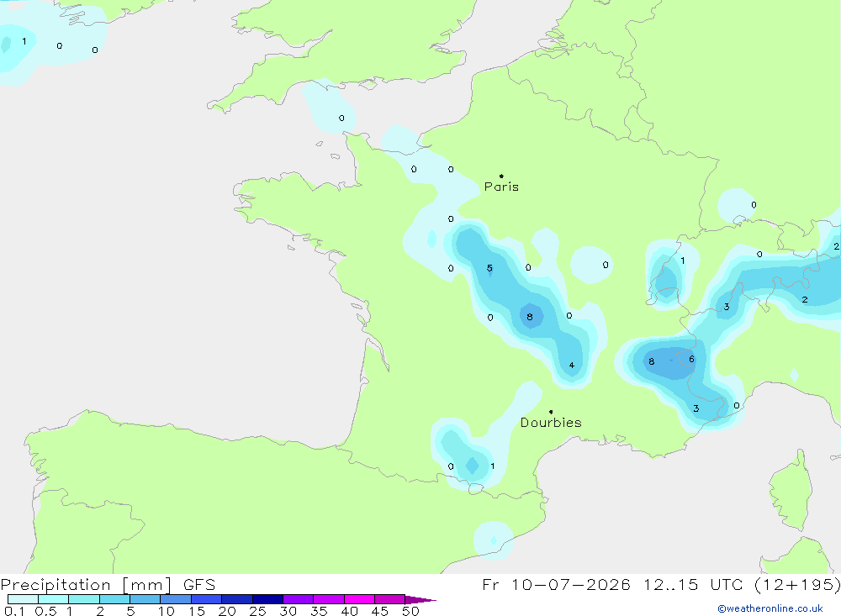The image size is (841, 616).
Task: Select the 15–20 mm legend swatch
Action: click(207, 599)
